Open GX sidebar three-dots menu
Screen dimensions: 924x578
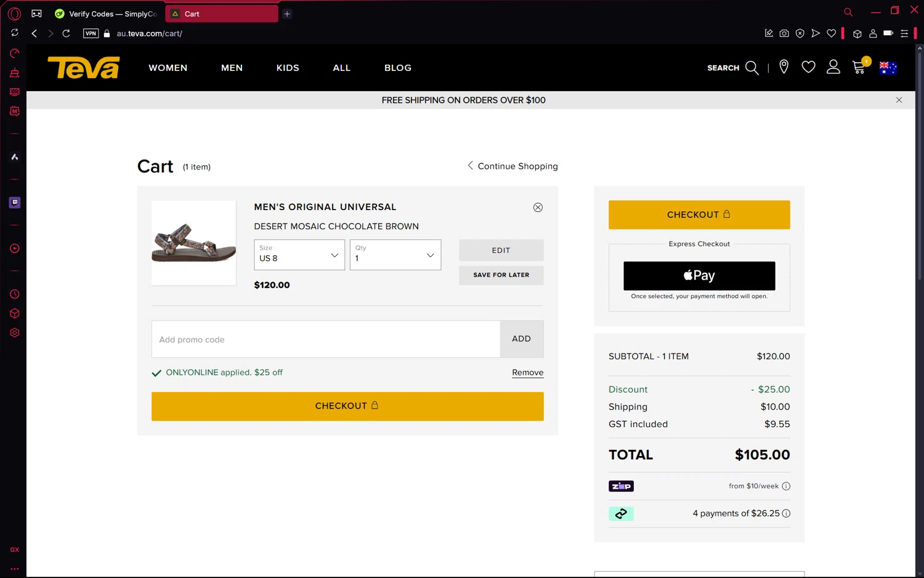pyautogui.click(x=15, y=569)
